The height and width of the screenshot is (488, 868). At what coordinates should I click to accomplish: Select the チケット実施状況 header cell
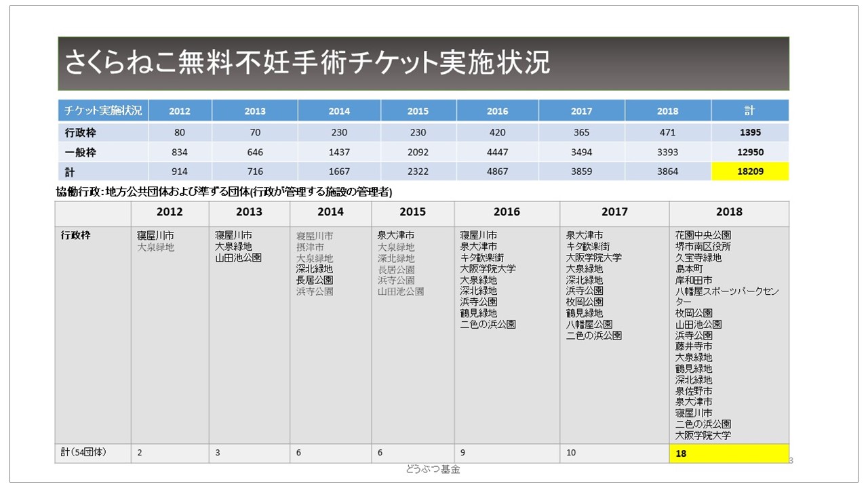103,110
